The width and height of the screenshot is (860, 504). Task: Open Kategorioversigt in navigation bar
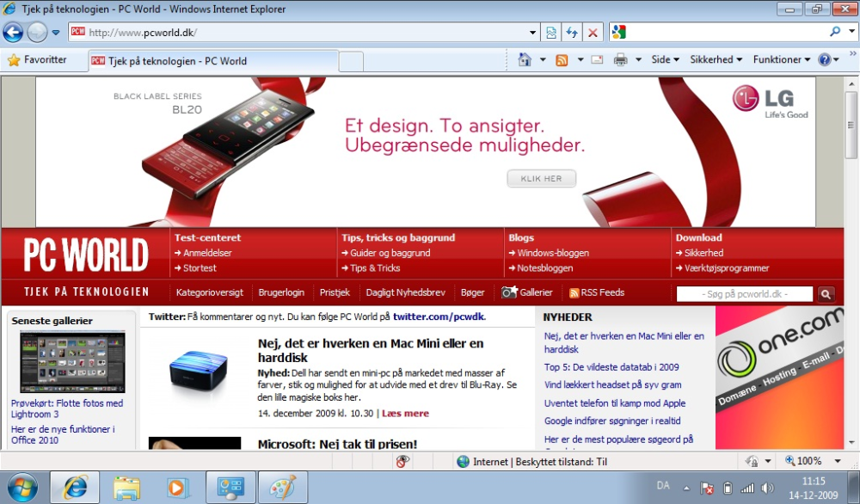(210, 292)
